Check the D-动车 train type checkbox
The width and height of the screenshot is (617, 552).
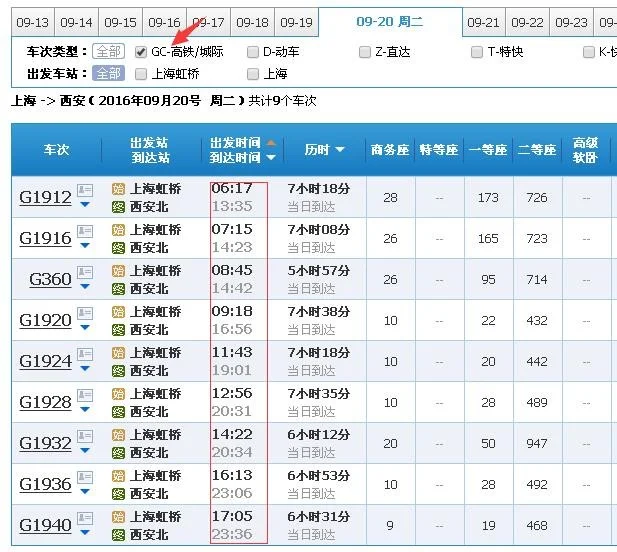tap(253, 52)
